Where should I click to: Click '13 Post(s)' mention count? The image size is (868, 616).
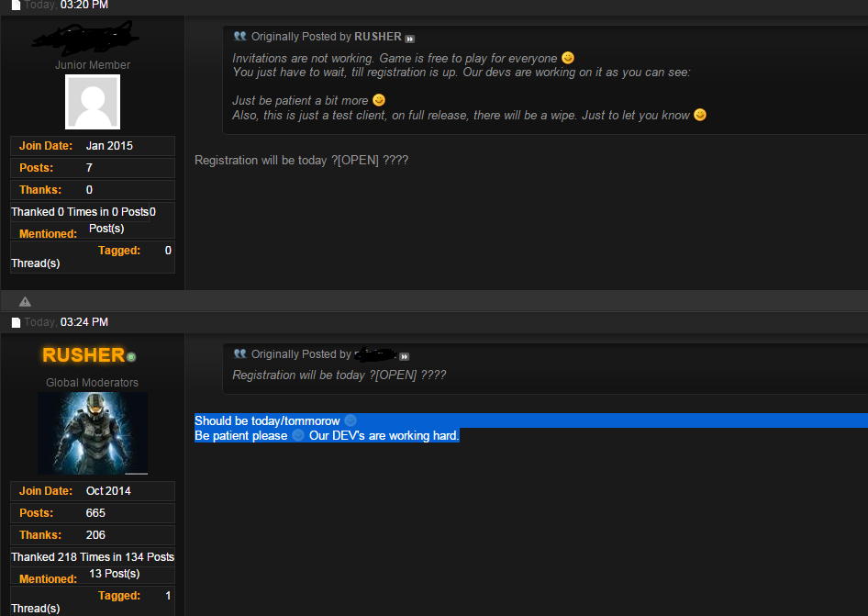pos(115,574)
